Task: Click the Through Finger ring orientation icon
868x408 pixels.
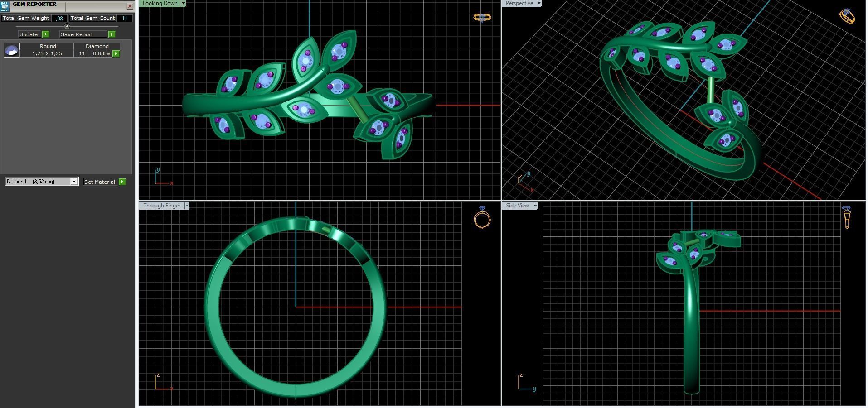Action: point(482,217)
